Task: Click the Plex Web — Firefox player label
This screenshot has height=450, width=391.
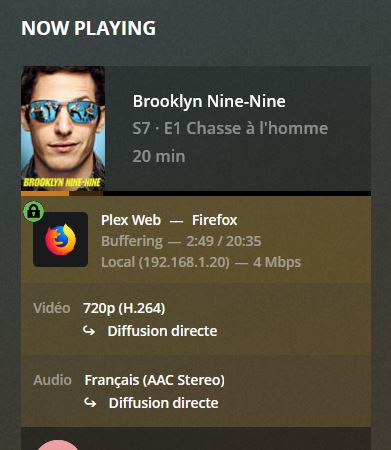Action: (x=169, y=220)
